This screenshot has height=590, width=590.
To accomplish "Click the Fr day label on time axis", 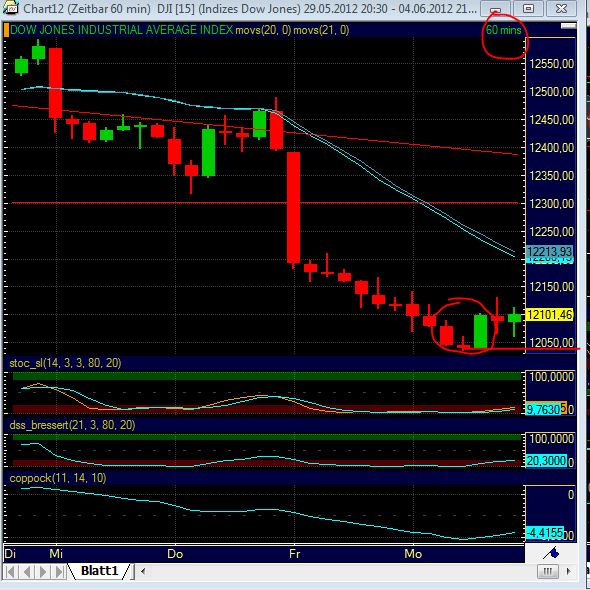I will [x=294, y=554].
